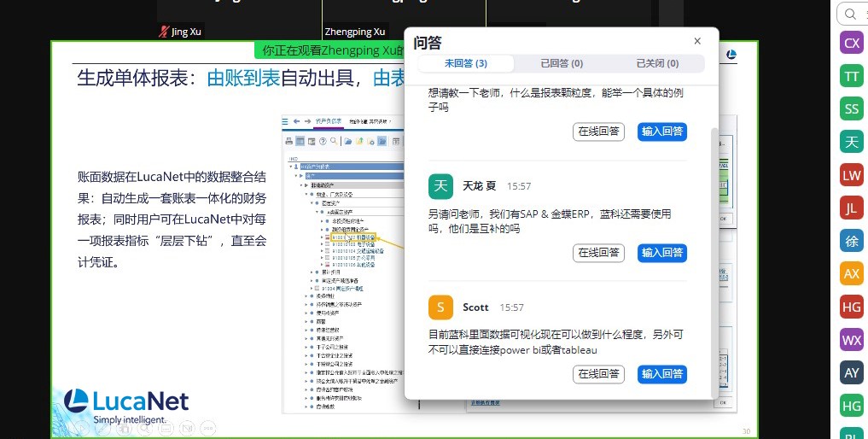Click the time 15:57 beside 天龙 夏

pyautogui.click(x=519, y=186)
